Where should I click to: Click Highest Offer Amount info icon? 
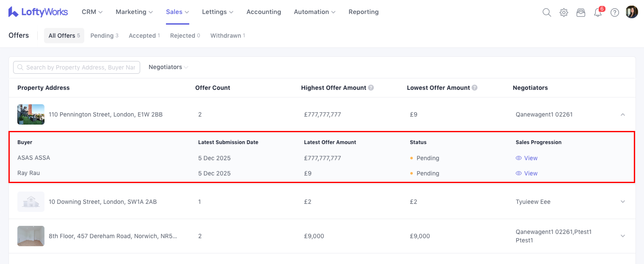[x=371, y=88]
